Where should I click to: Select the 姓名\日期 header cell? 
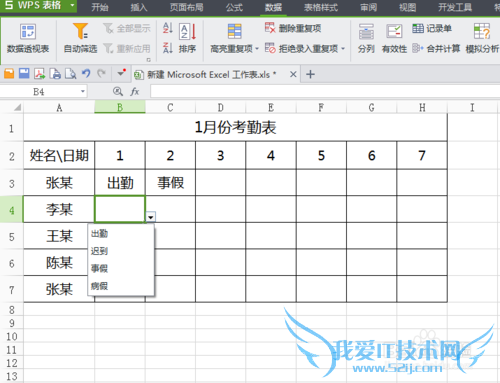pyautogui.click(x=59, y=155)
